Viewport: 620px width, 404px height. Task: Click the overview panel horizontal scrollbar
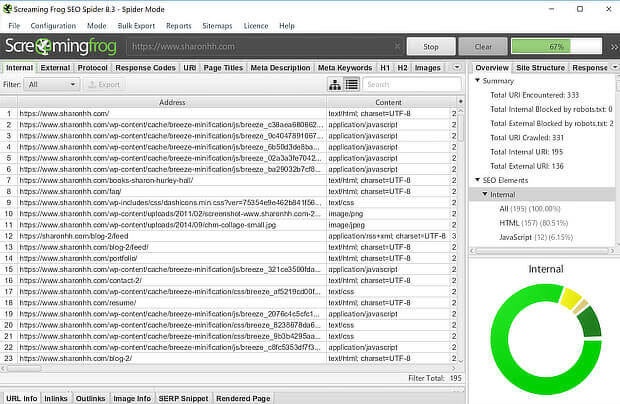point(542,251)
